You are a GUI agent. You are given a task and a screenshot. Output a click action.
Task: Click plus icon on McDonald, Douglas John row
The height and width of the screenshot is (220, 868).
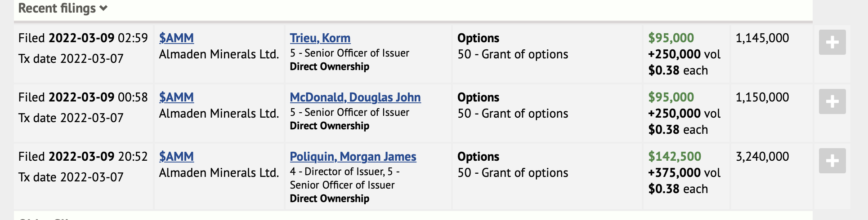[x=832, y=101]
